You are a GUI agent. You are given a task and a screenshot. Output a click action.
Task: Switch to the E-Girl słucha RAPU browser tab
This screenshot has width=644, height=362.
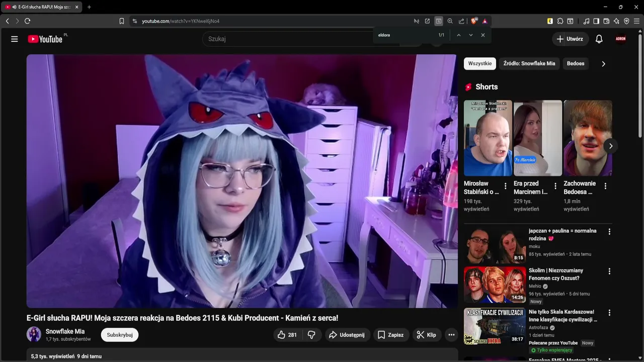point(41,7)
